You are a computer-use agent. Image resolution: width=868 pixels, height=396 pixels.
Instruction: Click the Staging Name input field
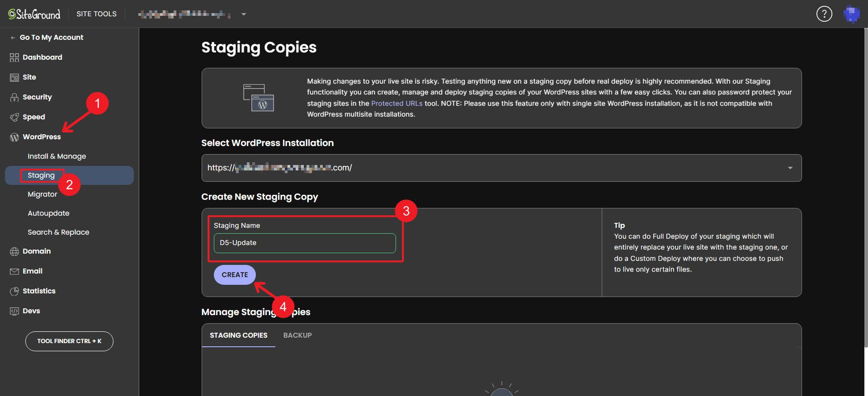[305, 243]
